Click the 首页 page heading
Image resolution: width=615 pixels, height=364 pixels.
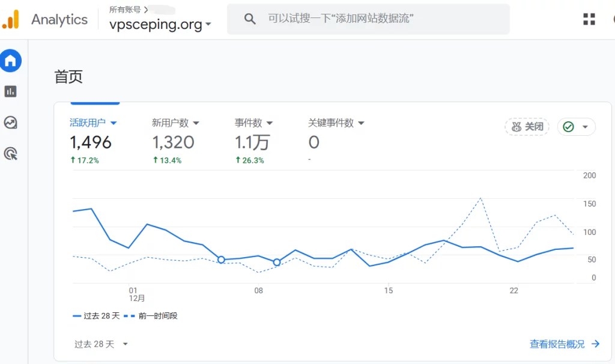pyautogui.click(x=68, y=76)
